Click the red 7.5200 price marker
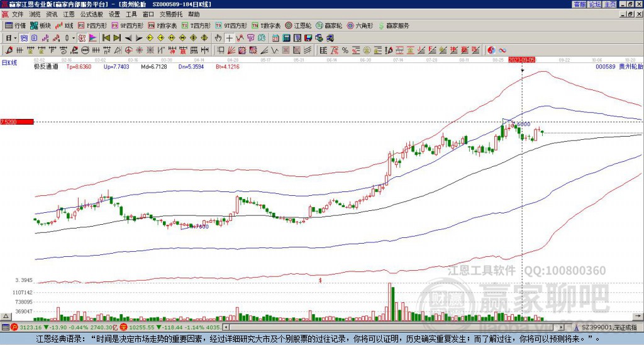Screen dimensions: 644x345 click(16, 122)
